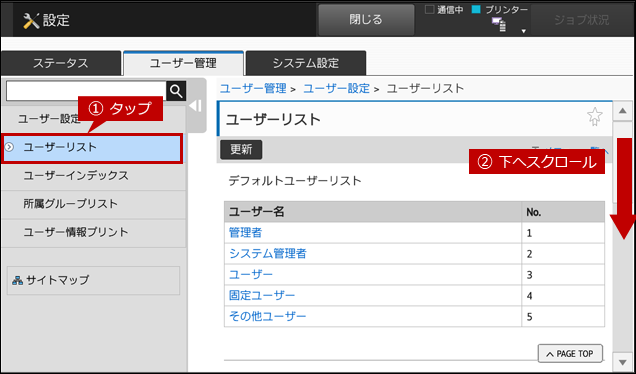Click the 通信中 indicator box
Screen dimensions: 636x374
[x=430, y=10]
